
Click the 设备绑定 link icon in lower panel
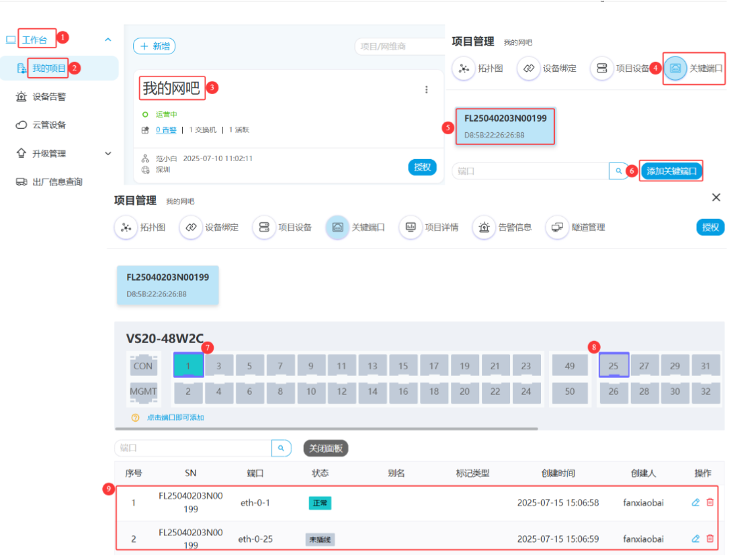tap(191, 228)
